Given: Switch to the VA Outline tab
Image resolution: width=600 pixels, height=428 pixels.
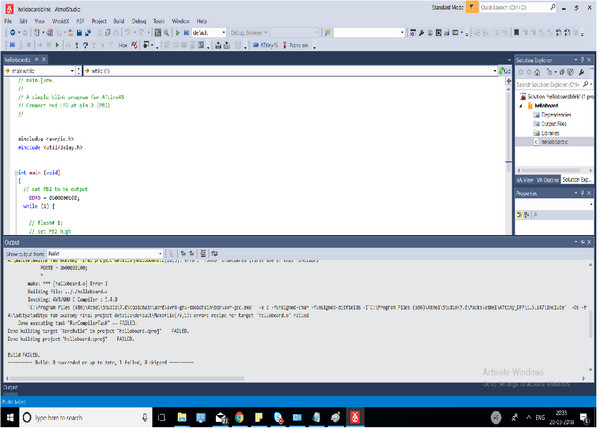Looking at the screenshot, I should 547,180.
